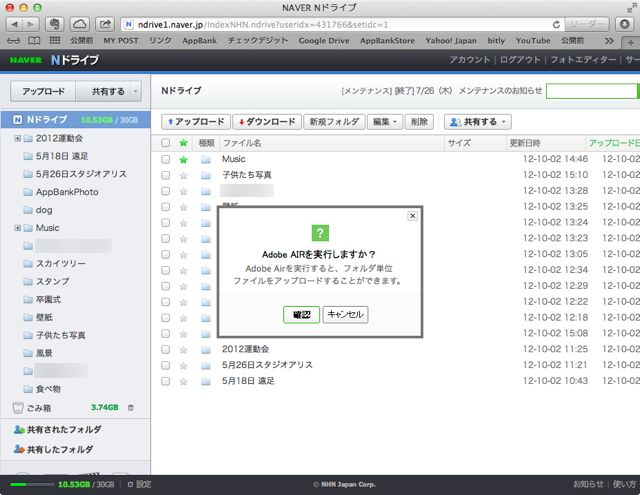
Task: Open the AppBankStore bookmark
Action: coord(387,41)
